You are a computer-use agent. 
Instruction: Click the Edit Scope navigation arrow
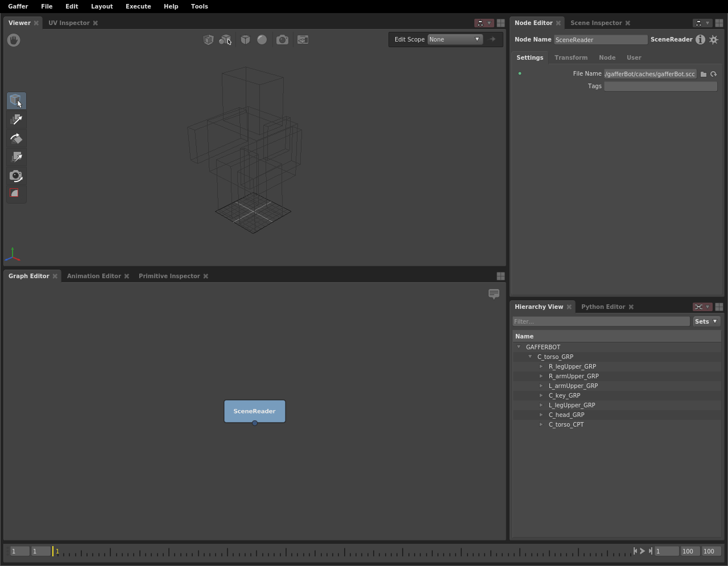point(493,39)
